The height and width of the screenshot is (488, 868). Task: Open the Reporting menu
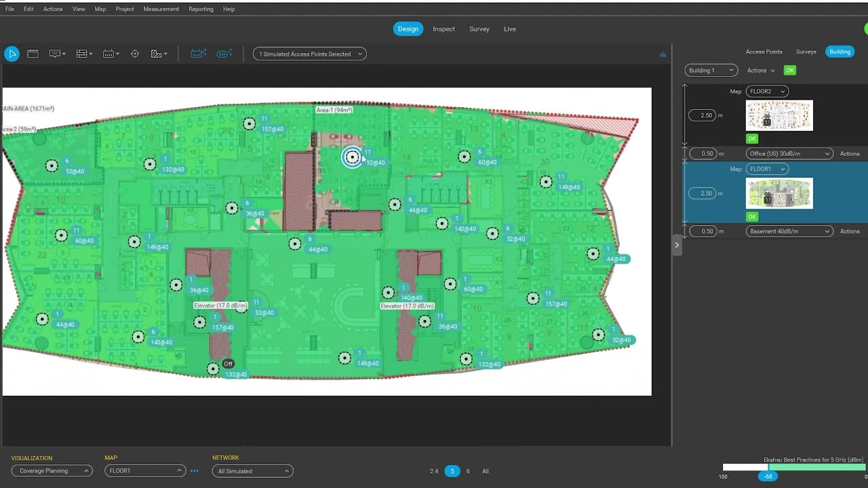coord(201,9)
